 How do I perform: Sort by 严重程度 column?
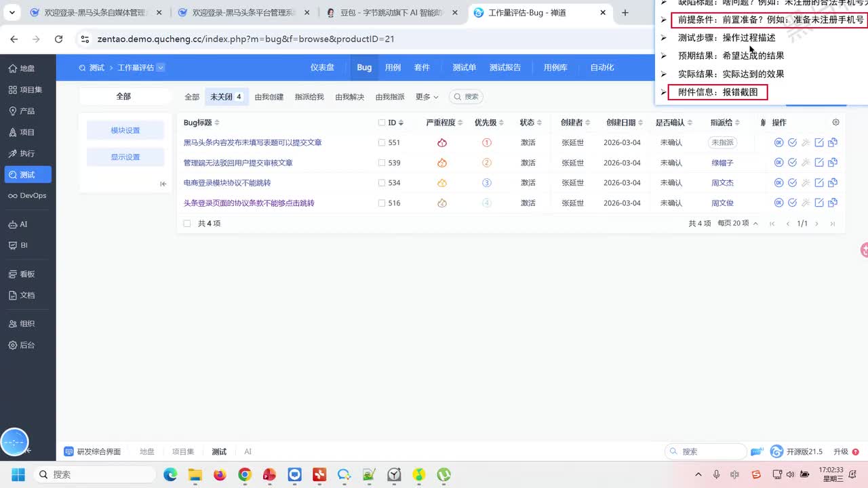click(x=444, y=123)
